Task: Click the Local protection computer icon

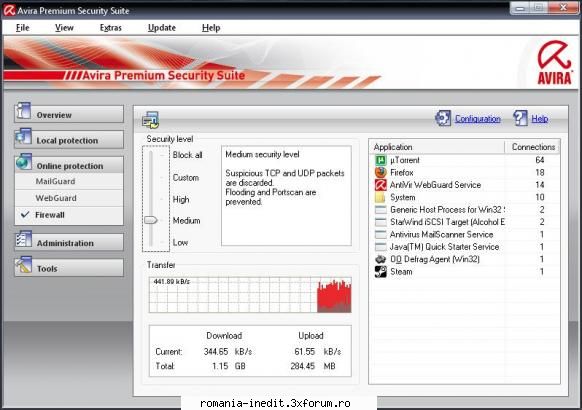Action: (x=23, y=136)
